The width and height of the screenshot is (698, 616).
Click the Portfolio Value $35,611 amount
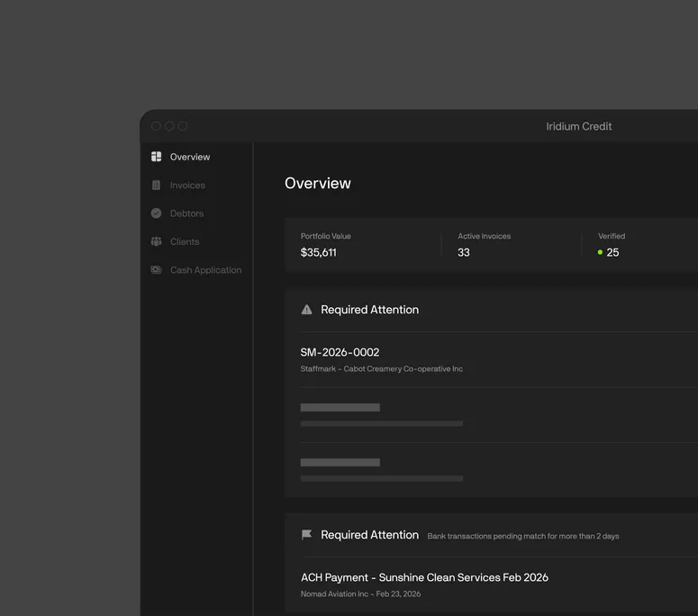(318, 252)
